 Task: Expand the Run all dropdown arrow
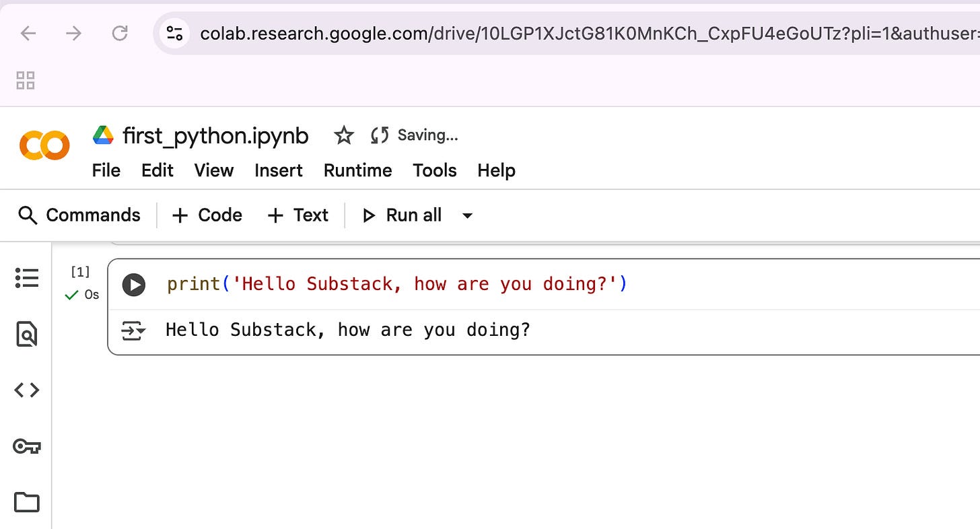click(x=467, y=216)
